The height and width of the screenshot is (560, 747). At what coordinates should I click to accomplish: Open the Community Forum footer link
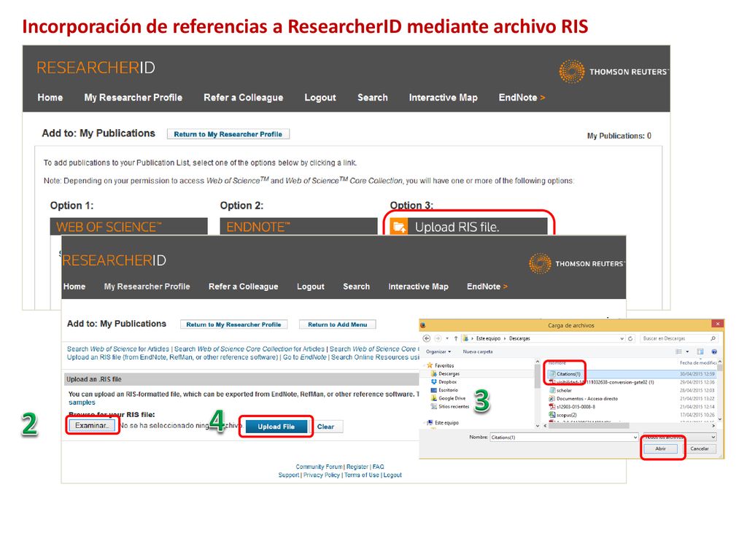click(x=320, y=467)
